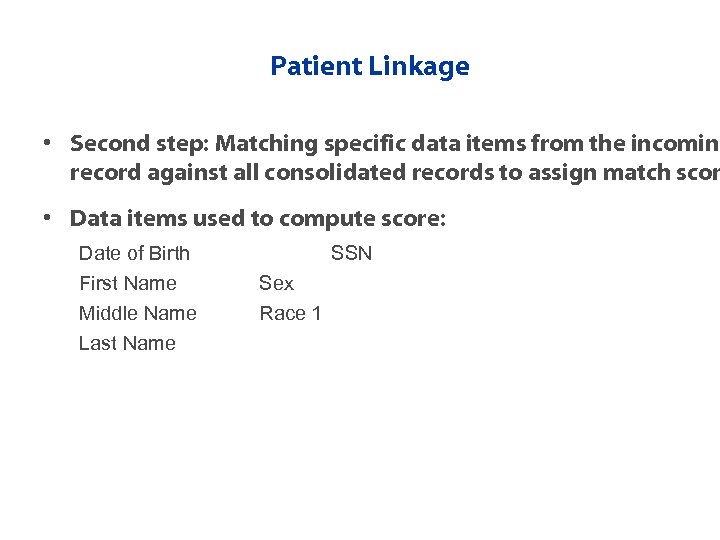The width and height of the screenshot is (720, 540).
Task: Select the "Date of Birth" data item
Action: (134, 253)
